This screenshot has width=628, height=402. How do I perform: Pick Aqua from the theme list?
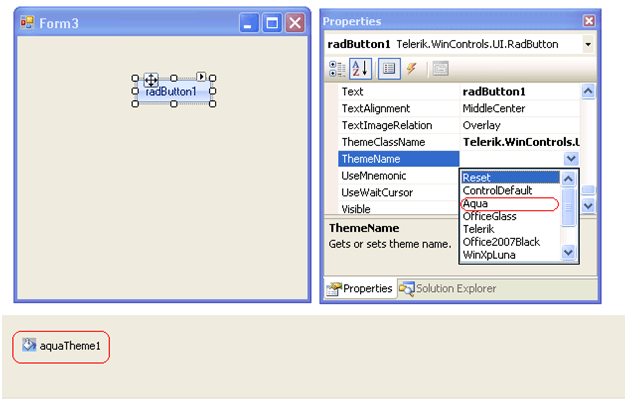click(510, 203)
